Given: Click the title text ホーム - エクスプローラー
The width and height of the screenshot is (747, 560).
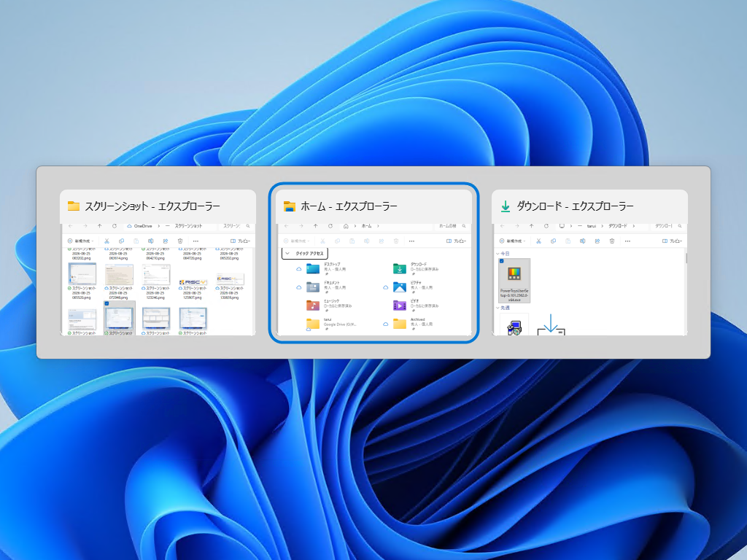Looking at the screenshot, I should [x=349, y=206].
